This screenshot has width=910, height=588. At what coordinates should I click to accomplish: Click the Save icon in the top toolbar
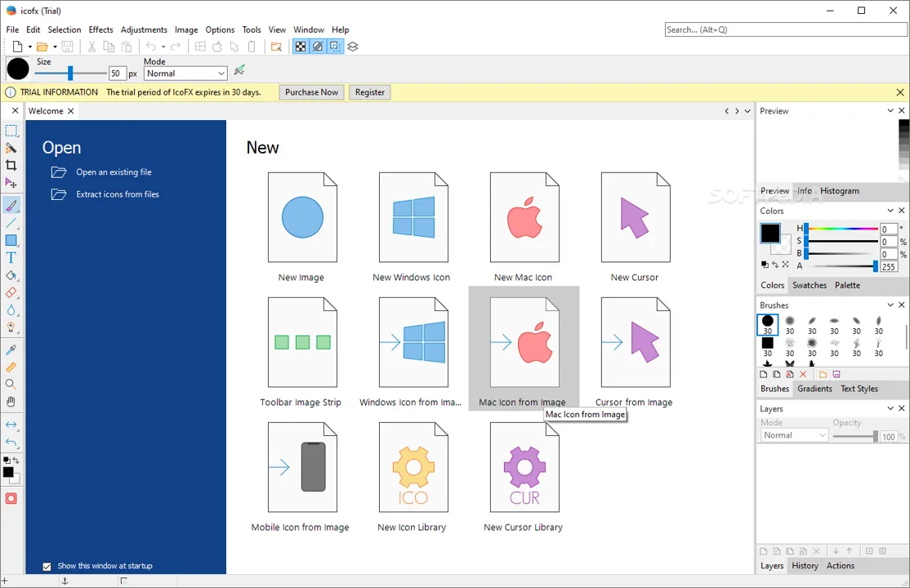pyautogui.click(x=67, y=47)
